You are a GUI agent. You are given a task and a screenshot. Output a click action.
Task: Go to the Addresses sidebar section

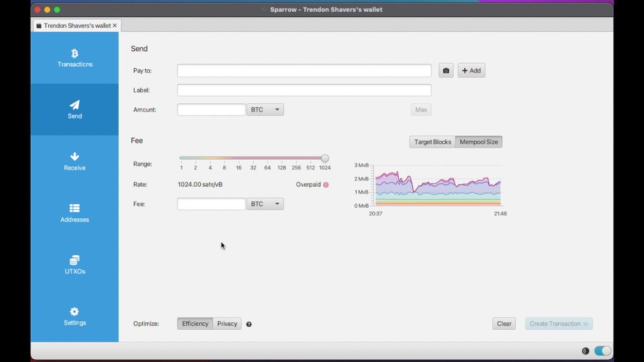coord(75,213)
